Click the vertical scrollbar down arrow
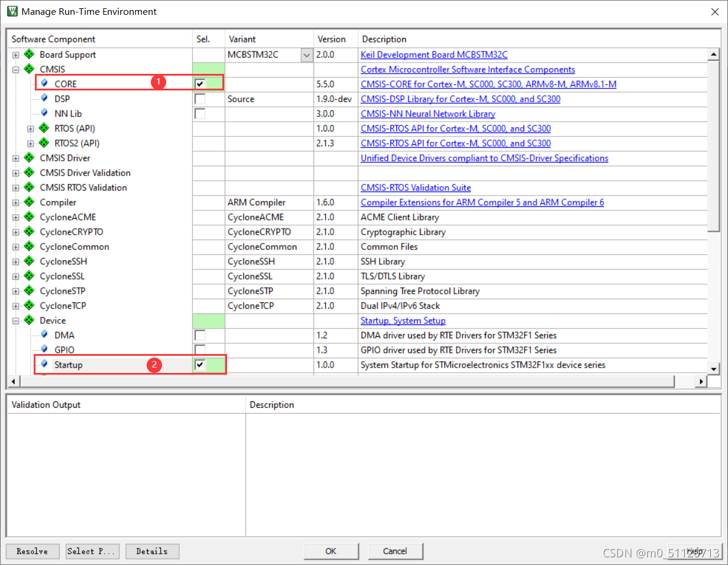 (714, 369)
